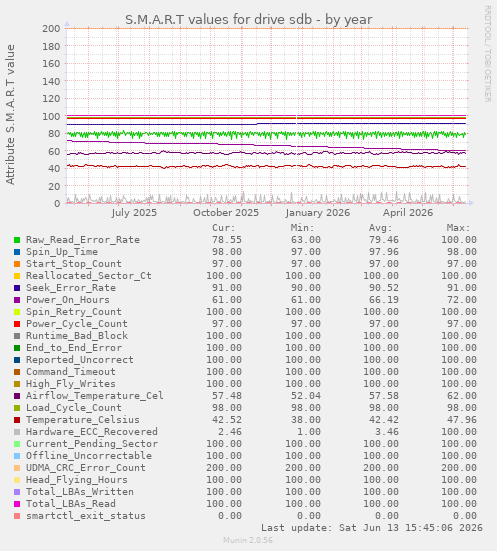
Task: Select the End_to_End_Error label
Action: tap(74, 348)
